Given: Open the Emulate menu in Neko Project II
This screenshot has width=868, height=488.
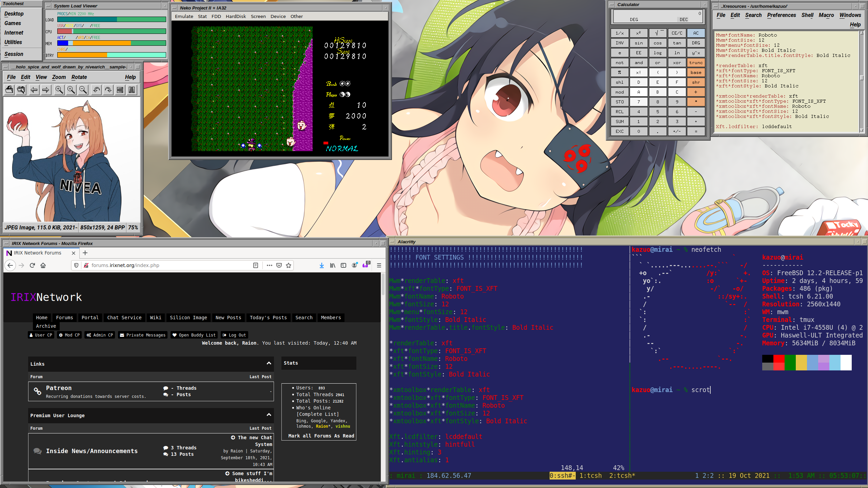Looking at the screenshot, I should point(184,16).
